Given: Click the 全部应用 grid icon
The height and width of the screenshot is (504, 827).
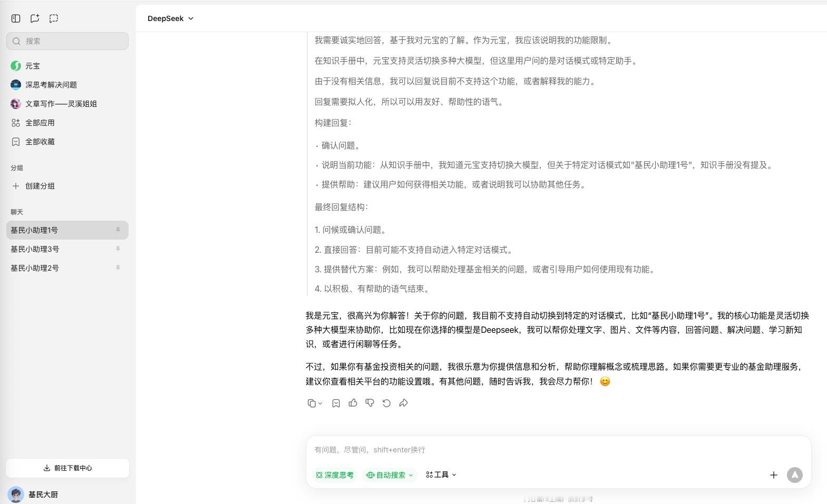Looking at the screenshot, I should pyautogui.click(x=16, y=123).
